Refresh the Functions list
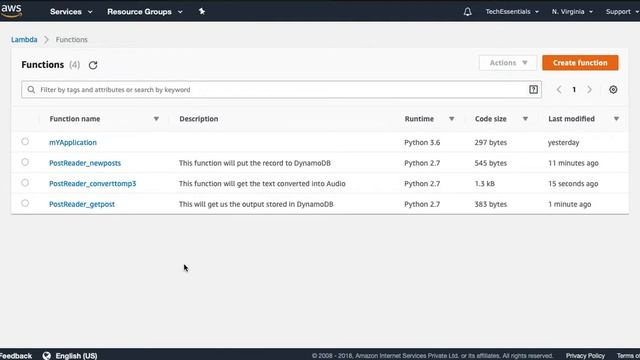Image resolution: width=640 pixels, height=360 pixels. [93, 65]
